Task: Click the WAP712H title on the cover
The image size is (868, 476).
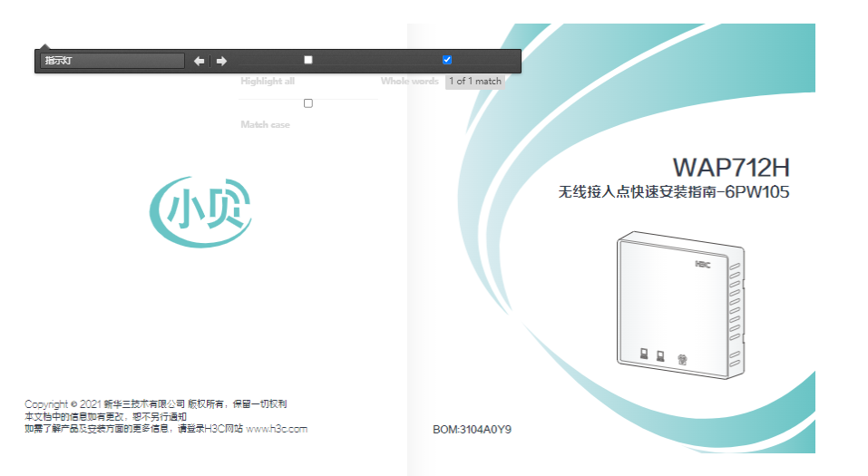Action: pos(731,168)
